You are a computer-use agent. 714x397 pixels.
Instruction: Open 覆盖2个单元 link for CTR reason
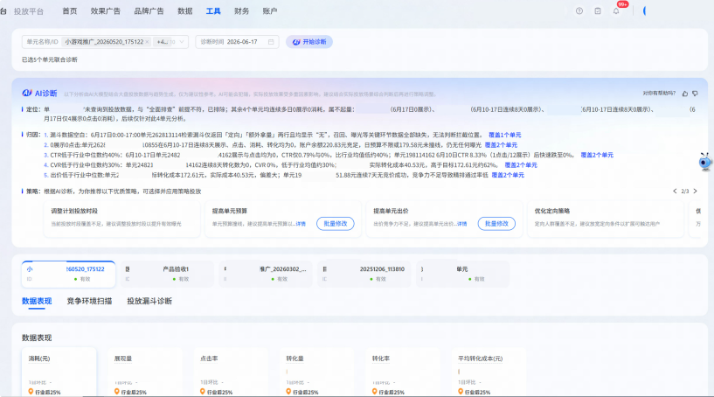click(597, 155)
